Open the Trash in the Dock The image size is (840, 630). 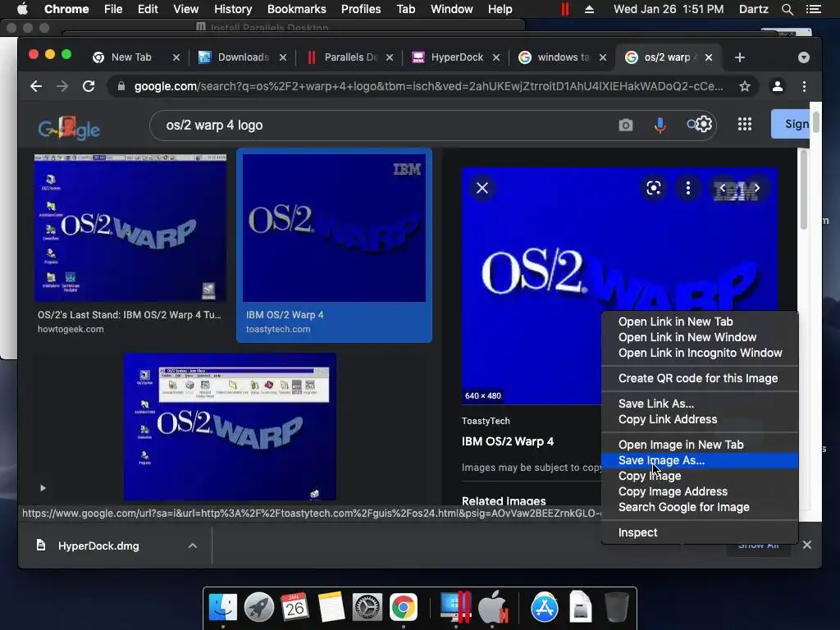coord(617,607)
